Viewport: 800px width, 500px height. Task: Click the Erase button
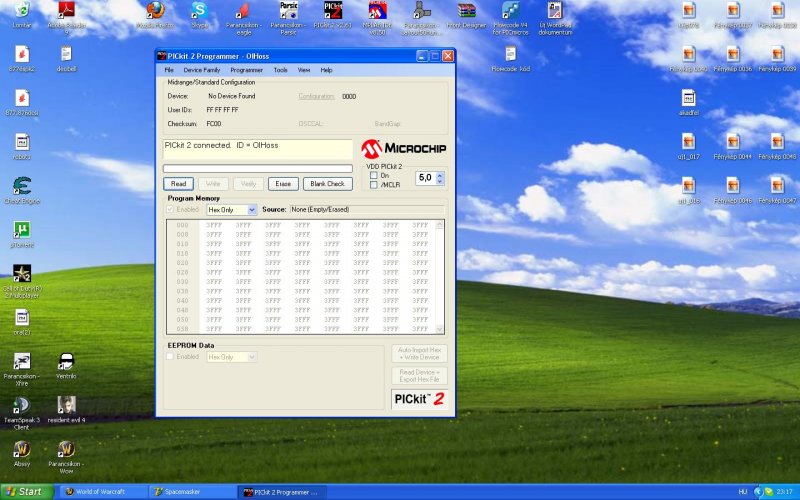(x=283, y=184)
